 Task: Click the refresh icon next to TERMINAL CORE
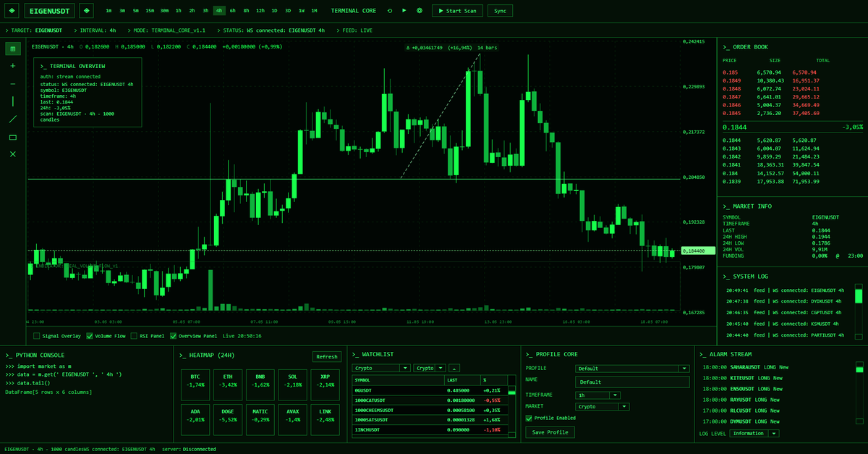[x=391, y=11]
